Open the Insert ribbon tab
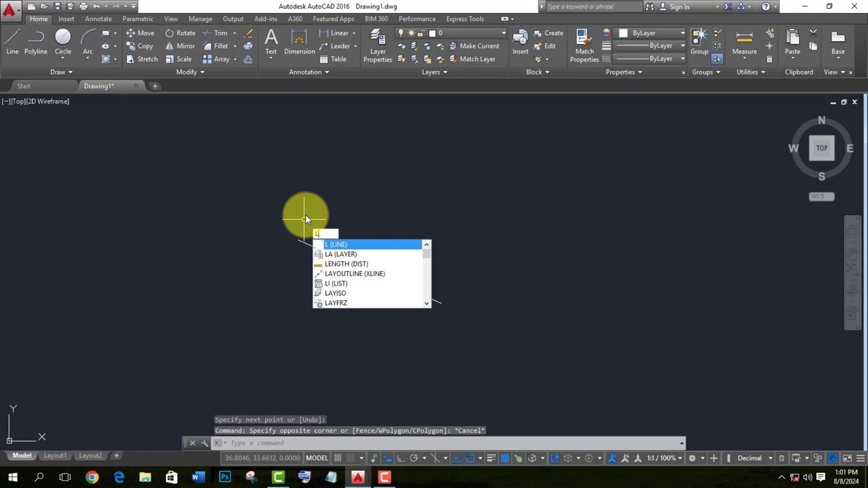This screenshot has width=868, height=488. [x=66, y=19]
